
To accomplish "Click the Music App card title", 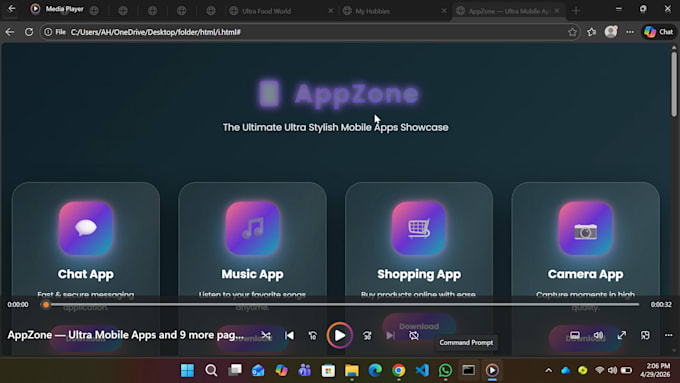I will 252,274.
